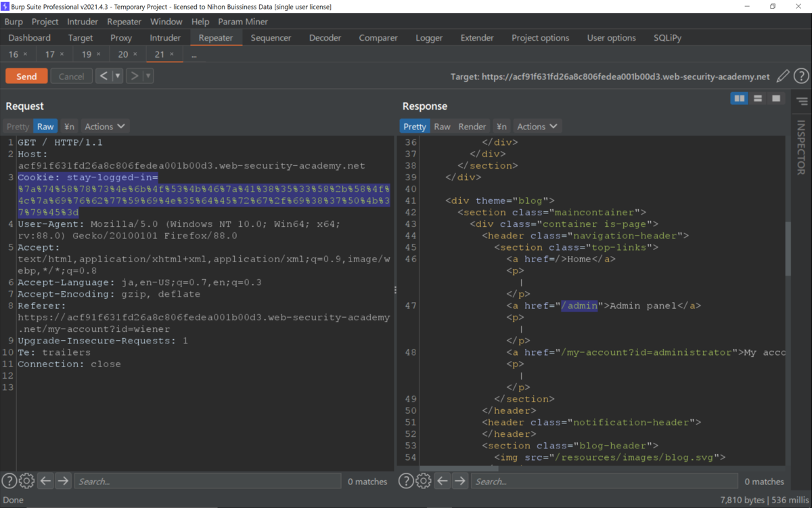
Task: Click the Cancel button
Action: point(71,77)
